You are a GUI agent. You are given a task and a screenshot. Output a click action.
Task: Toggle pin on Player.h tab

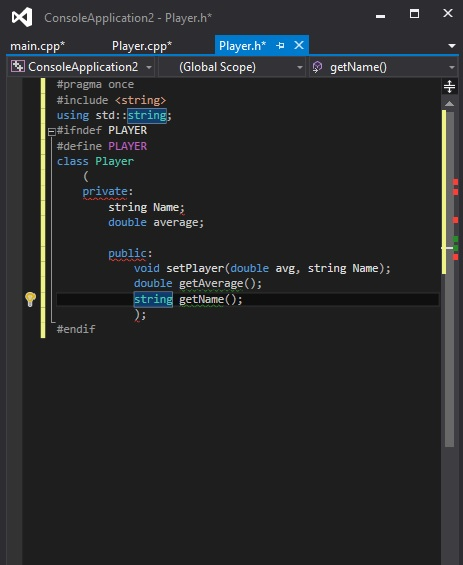tap(280, 45)
